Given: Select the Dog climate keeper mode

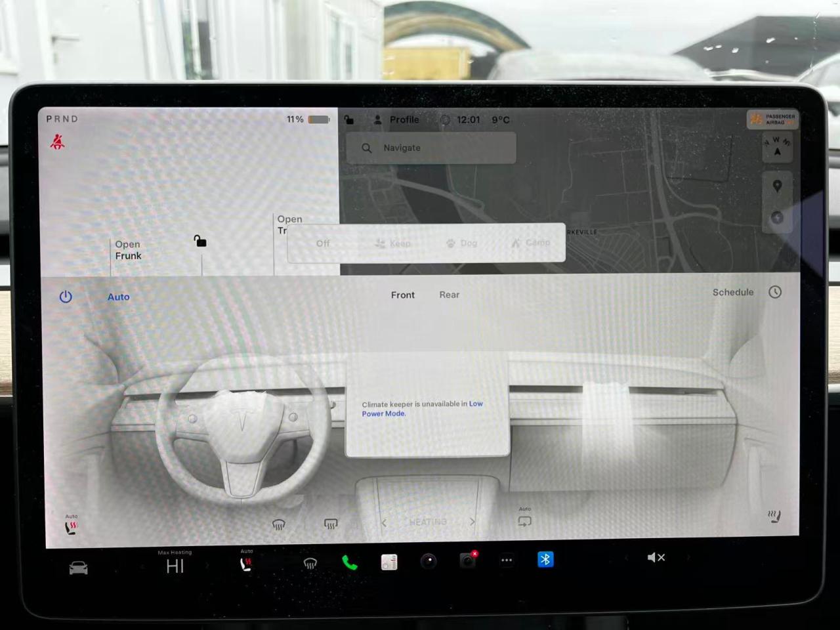Looking at the screenshot, I should 462,243.
